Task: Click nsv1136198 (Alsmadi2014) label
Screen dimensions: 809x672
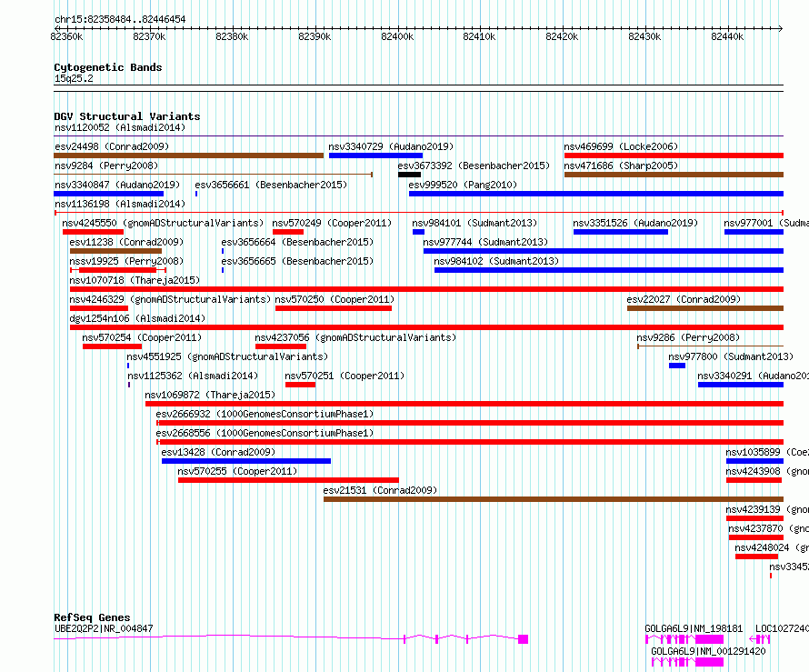Action: (x=120, y=204)
